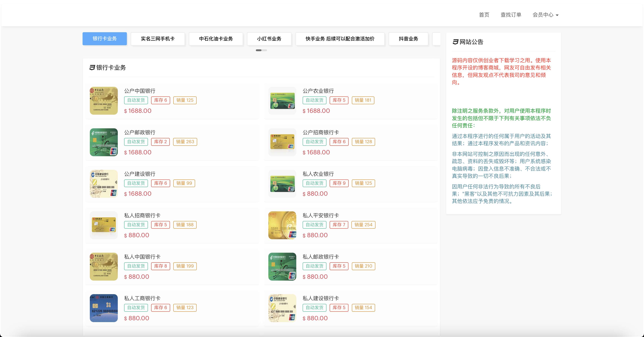Click the 公户中国银行 card thumbnail
Image resolution: width=644 pixels, height=337 pixels.
103,101
